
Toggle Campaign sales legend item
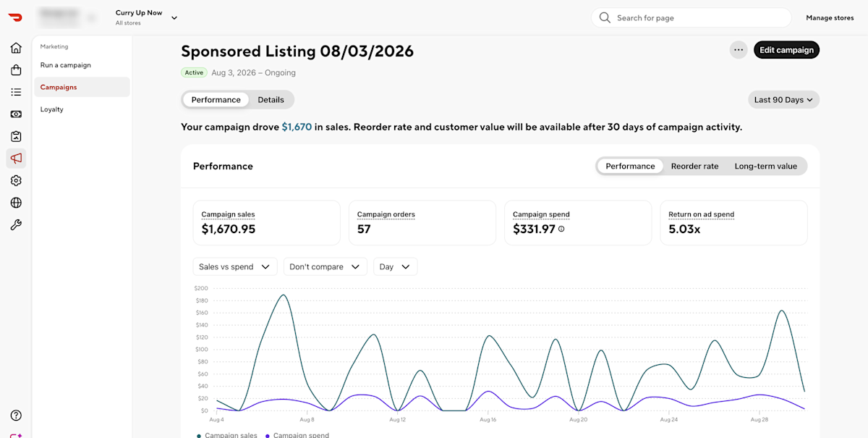coord(226,435)
